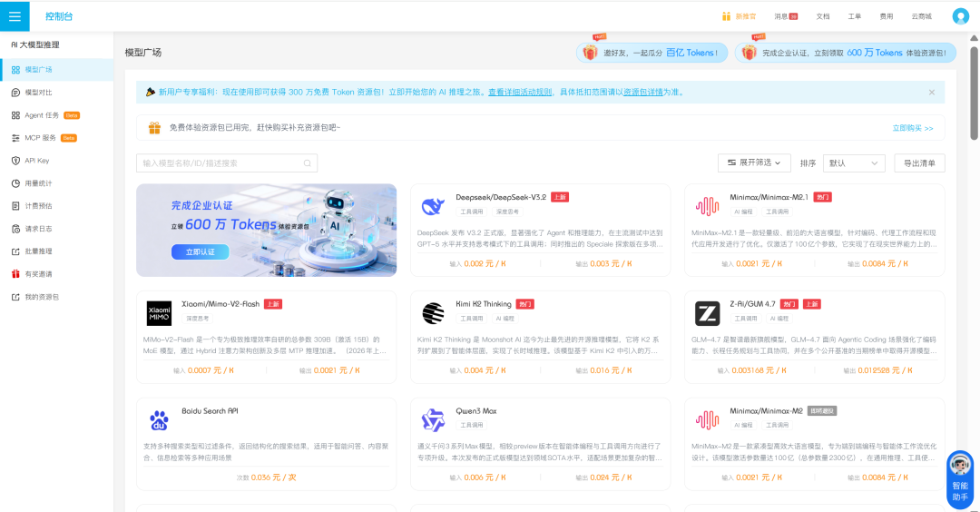The image size is (980, 512).
Task: Click the DeepSeek whale logo icon
Action: point(433,206)
